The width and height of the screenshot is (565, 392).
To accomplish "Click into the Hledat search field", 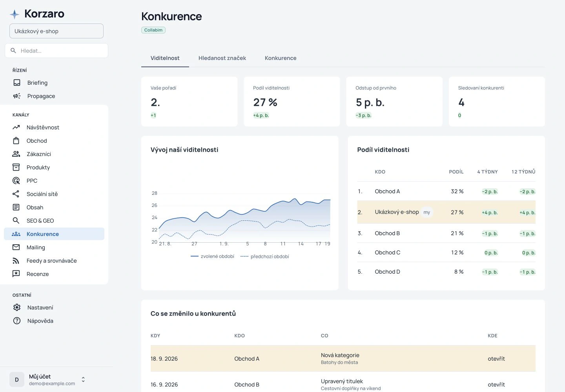I will click(x=56, y=51).
